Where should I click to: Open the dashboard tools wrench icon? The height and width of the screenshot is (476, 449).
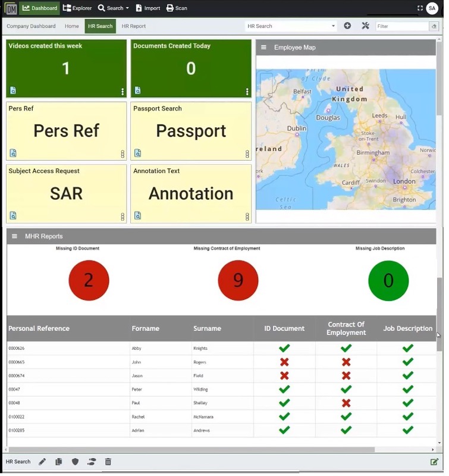pyautogui.click(x=365, y=26)
